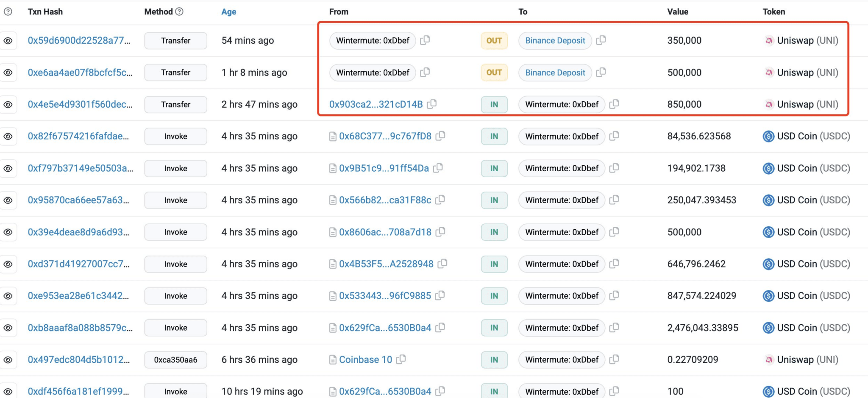Open transaction 0x59d6900d22528a77...
The width and height of the screenshot is (868, 398).
[x=79, y=40]
